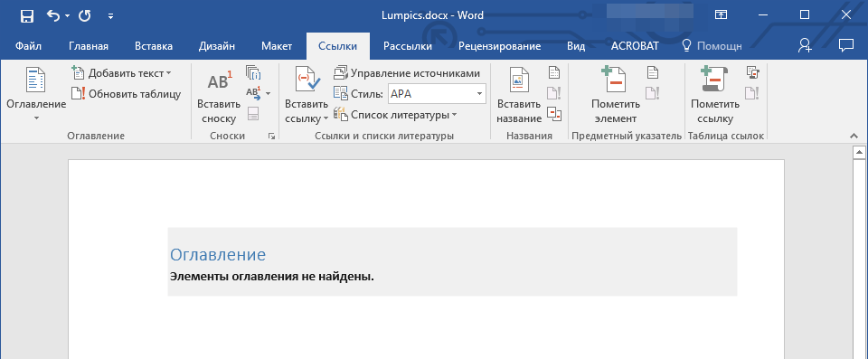
Task: Open the Рецензирование tab
Action: pyautogui.click(x=499, y=46)
